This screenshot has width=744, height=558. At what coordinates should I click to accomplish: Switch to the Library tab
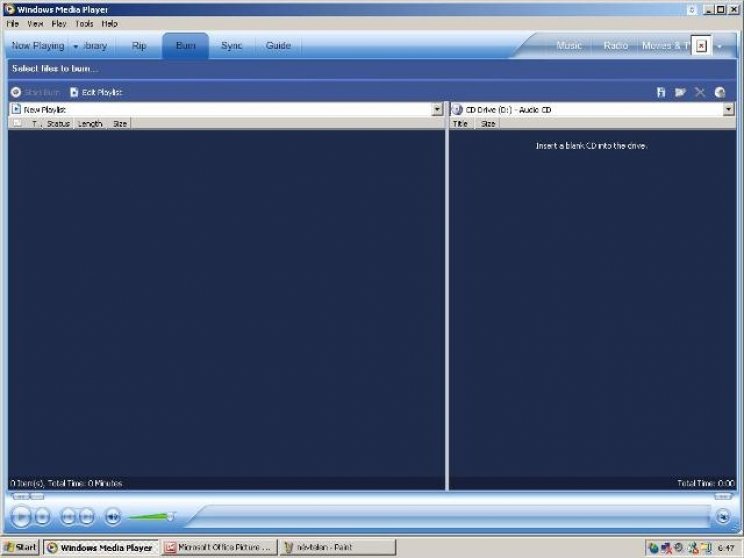pos(94,46)
